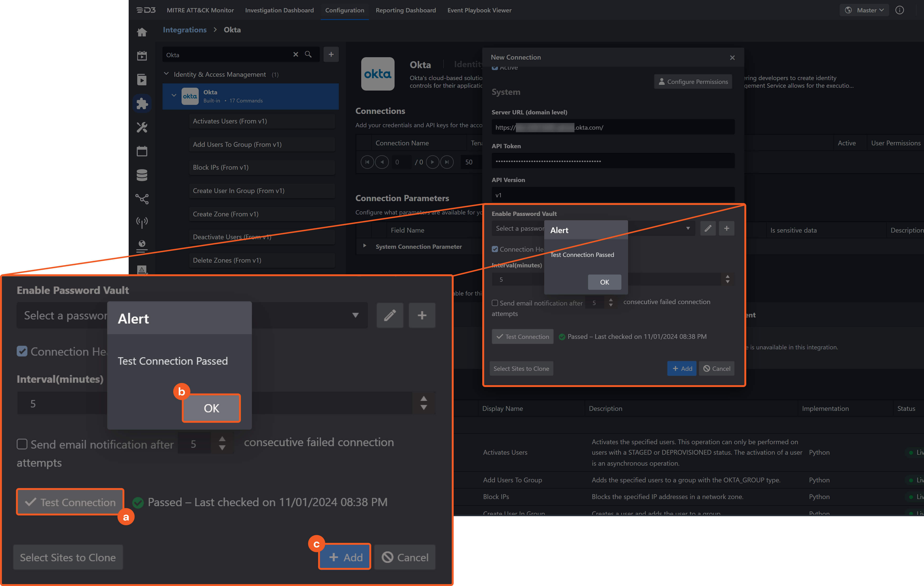Click the pencil edit icon beside password vault
This screenshot has height=586, width=924.
(708, 228)
